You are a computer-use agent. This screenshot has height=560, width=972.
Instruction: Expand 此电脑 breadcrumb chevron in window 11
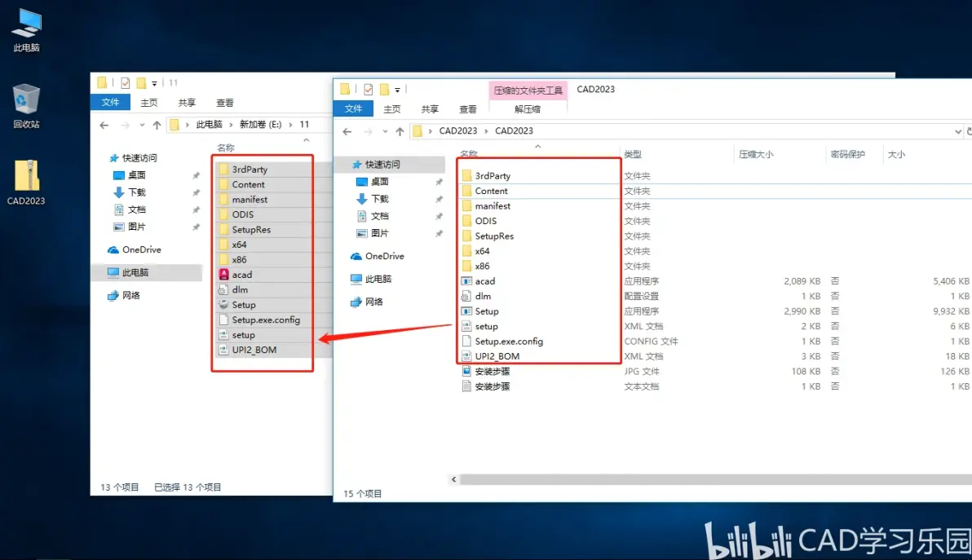coord(231,125)
